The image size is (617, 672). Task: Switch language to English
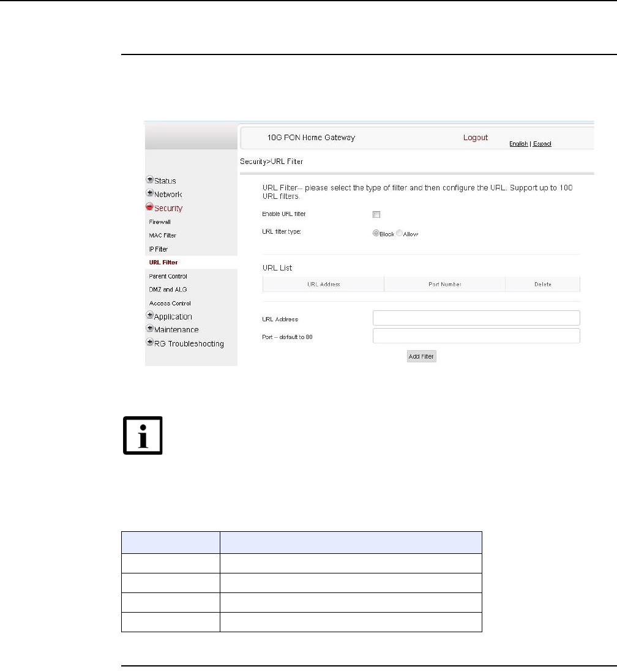(518, 144)
